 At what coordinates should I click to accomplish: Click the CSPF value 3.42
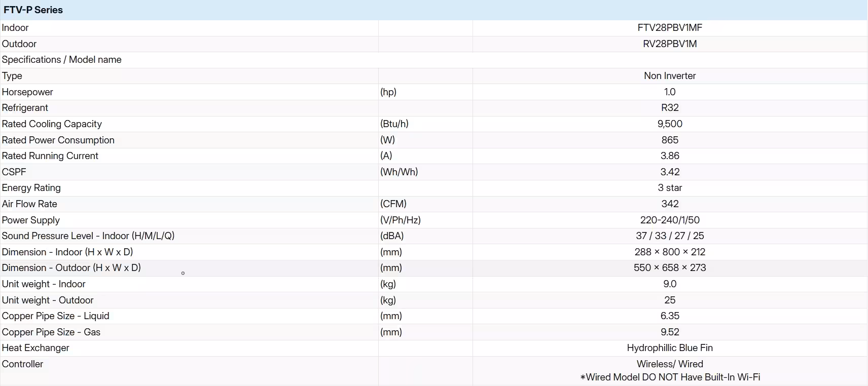[x=670, y=172]
